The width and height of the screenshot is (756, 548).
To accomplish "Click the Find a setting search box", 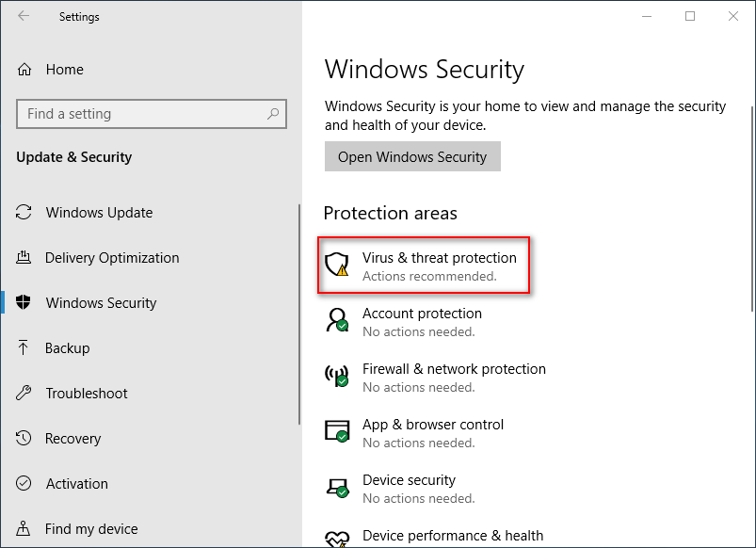I will coord(152,114).
